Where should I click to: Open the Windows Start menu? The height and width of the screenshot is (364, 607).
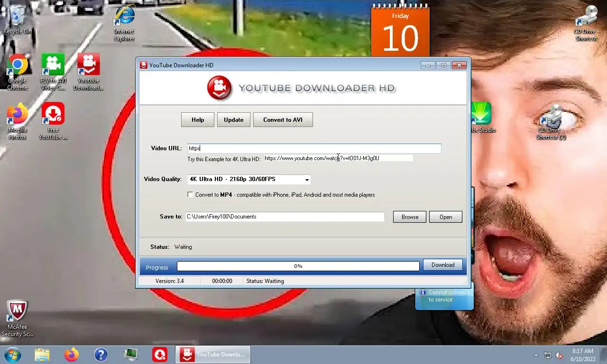pos(12,354)
